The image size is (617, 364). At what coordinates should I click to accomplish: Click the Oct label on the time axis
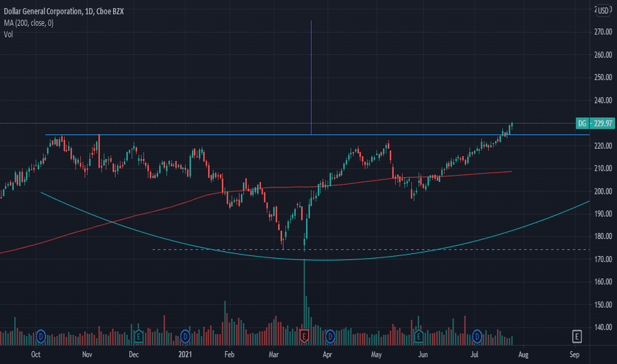[36, 355]
